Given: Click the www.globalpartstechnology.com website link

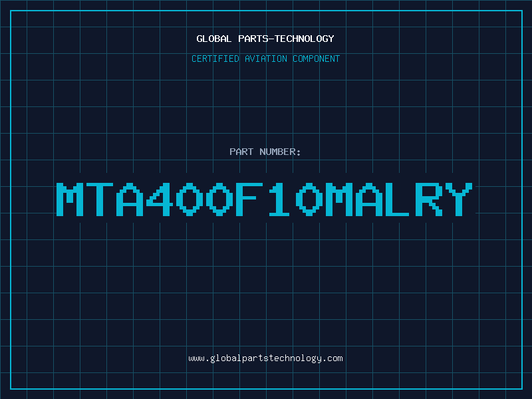Looking at the screenshot, I should [x=265, y=358].
